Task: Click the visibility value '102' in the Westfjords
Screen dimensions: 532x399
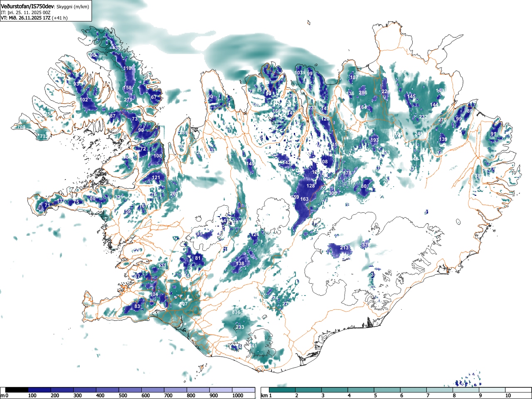Action: (84, 100)
